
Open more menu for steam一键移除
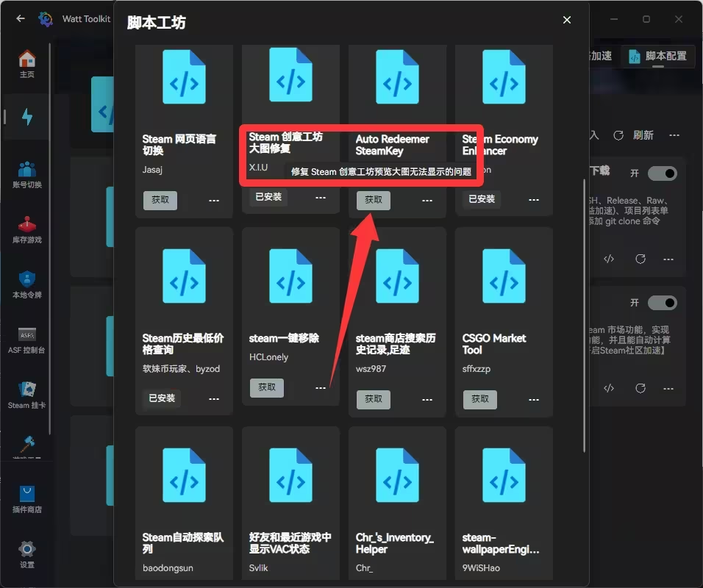(x=320, y=388)
